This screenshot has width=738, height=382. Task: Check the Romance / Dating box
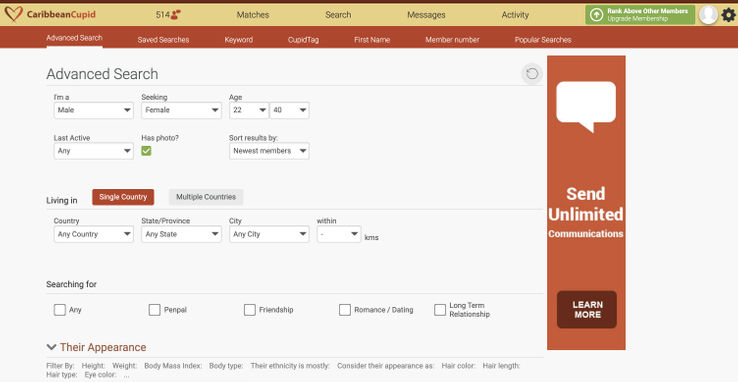(x=345, y=310)
